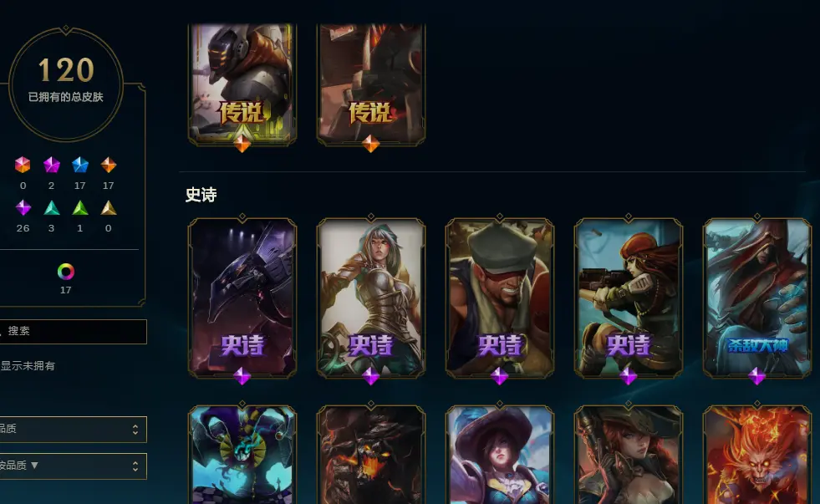Select the 杀敌大神 skin card
This screenshot has height=504, width=820.
click(756, 298)
